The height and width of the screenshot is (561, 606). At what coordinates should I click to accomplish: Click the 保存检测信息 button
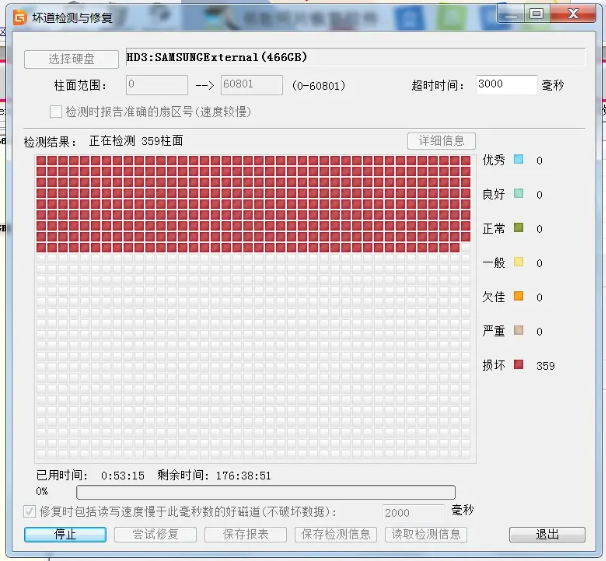coord(334,535)
